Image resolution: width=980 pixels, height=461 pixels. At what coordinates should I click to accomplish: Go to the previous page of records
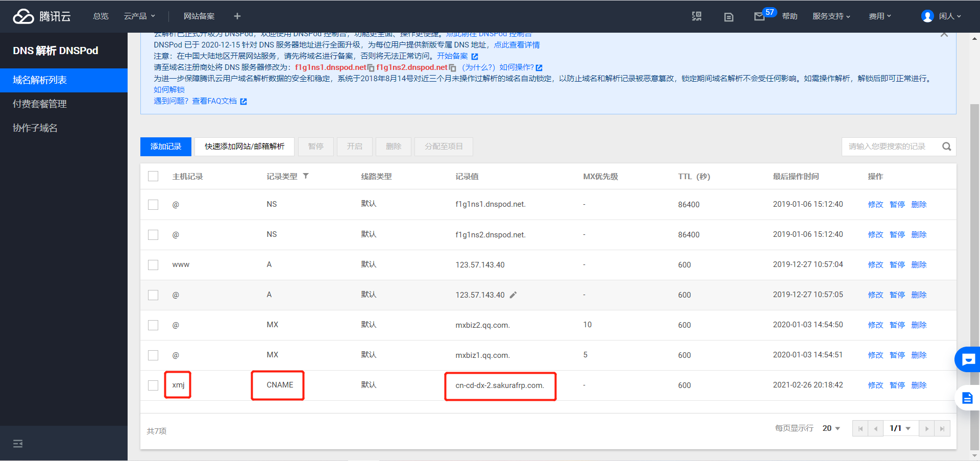876,428
